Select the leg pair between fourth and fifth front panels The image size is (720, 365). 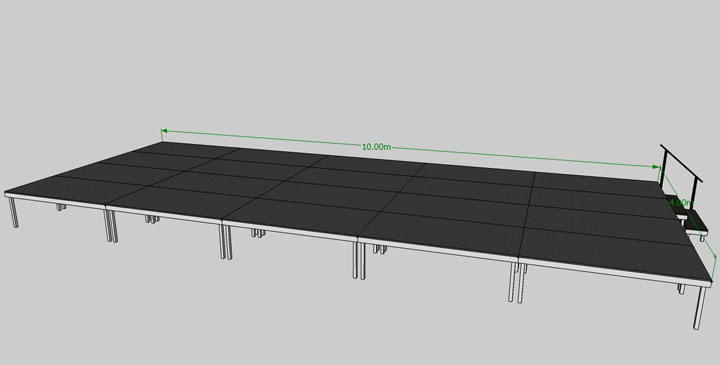517,283
